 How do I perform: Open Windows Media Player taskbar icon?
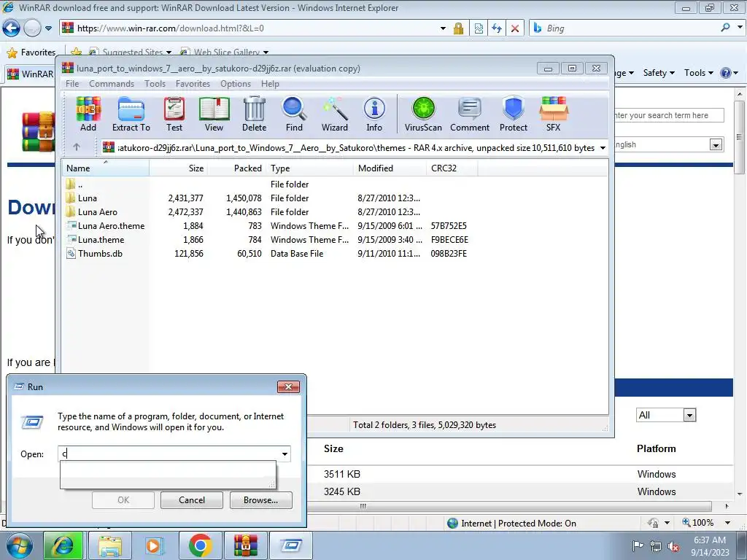pos(155,545)
